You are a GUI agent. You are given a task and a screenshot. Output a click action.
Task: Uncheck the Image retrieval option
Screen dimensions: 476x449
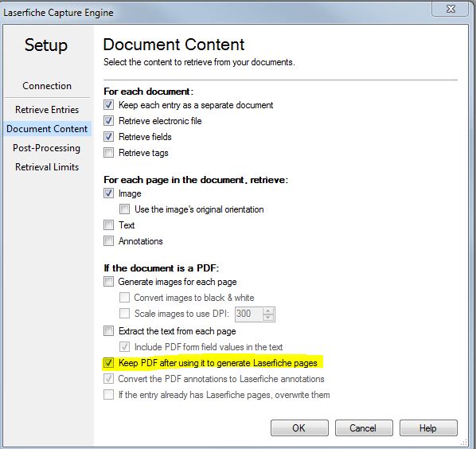(108, 193)
